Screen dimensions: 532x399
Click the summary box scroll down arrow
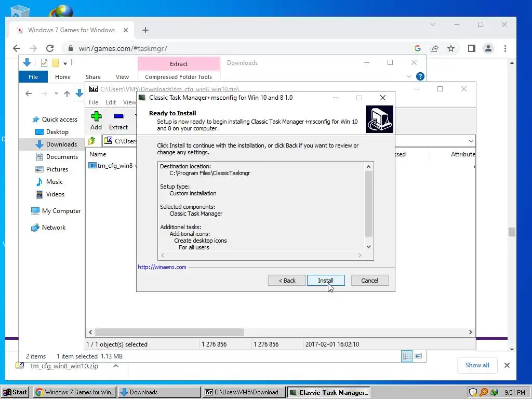coord(368,247)
